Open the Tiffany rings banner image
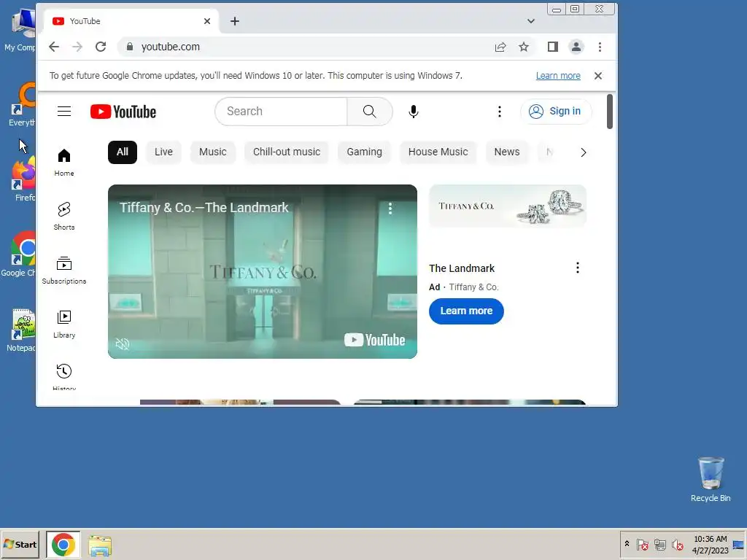 coord(508,206)
